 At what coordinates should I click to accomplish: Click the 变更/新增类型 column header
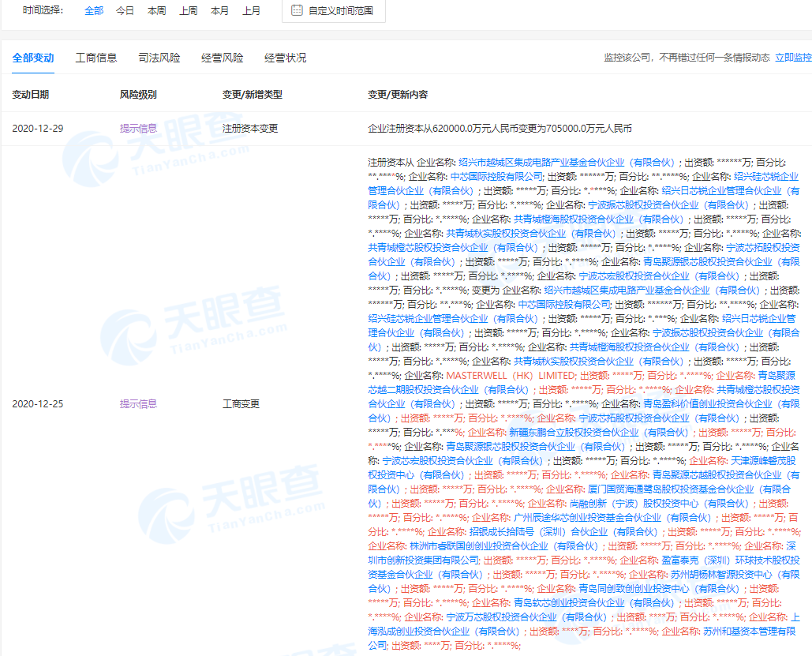pyautogui.click(x=253, y=94)
